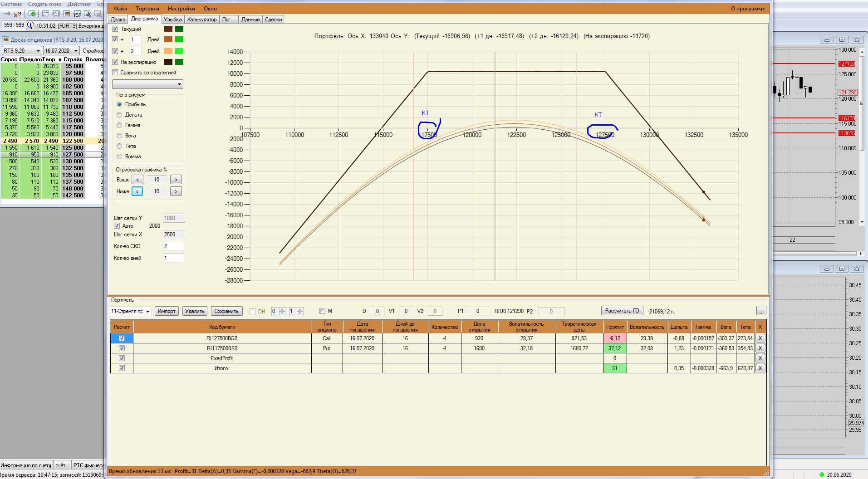The width and height of the screenshot is (868, 479).
Task: Uncheck the На экспирацию checkbox
Action: point(115,62)
